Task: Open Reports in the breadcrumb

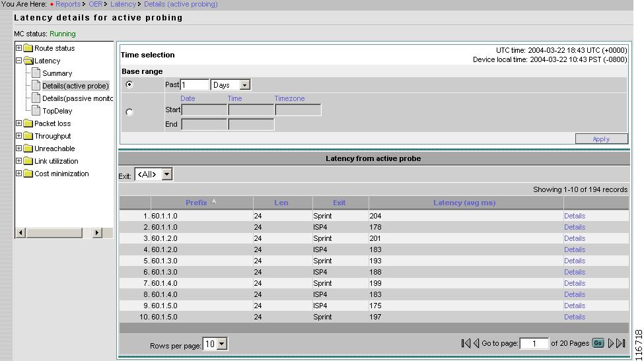Action: 67,4
